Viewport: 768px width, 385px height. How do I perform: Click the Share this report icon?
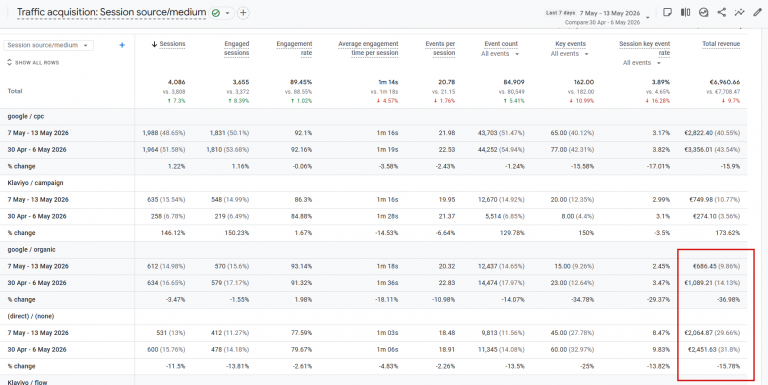point(721,13)
